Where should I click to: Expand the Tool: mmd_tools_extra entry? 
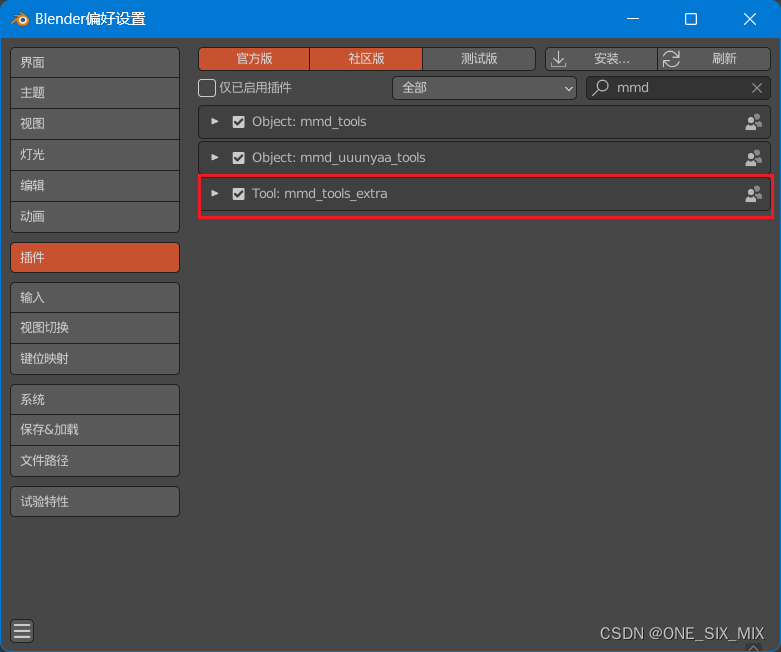pos(215,194)
